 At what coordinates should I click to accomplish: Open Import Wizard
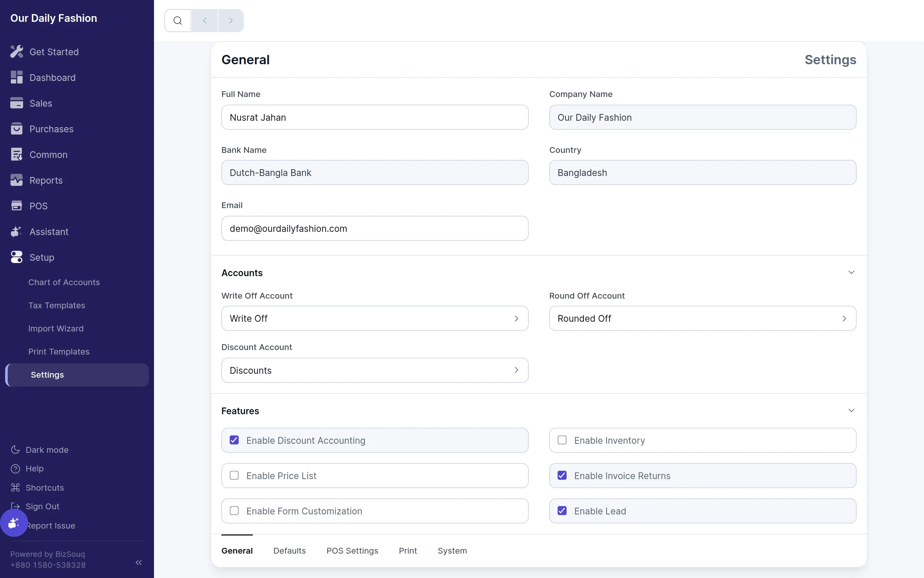(56, 328)
